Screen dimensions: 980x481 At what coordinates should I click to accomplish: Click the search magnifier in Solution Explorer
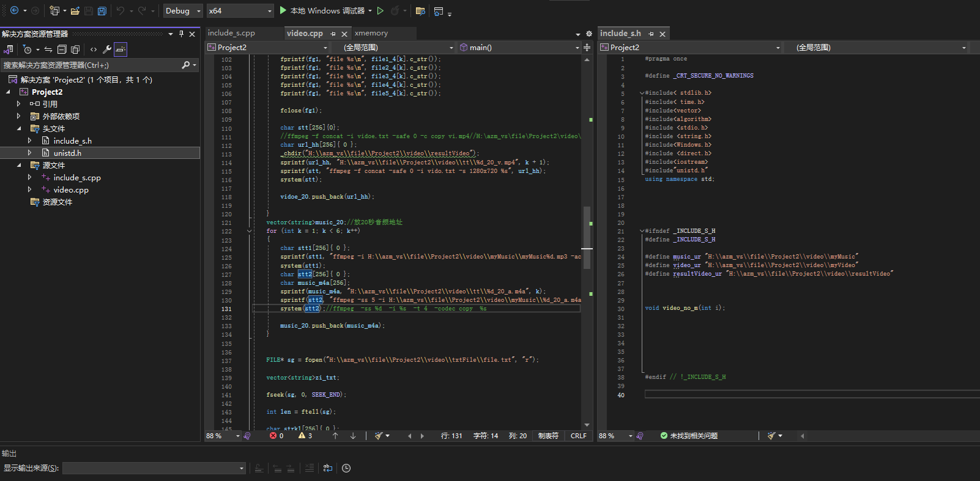(186, 65)
